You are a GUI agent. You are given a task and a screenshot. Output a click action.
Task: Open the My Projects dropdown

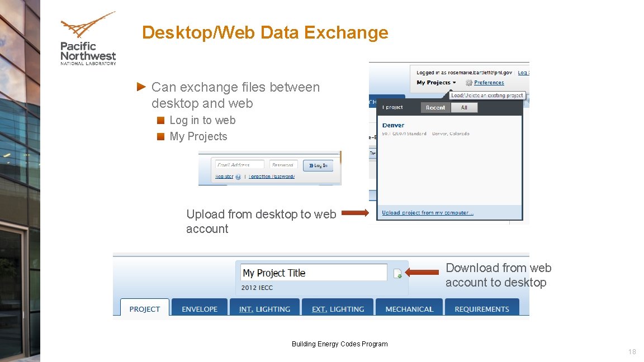point(435,82)
